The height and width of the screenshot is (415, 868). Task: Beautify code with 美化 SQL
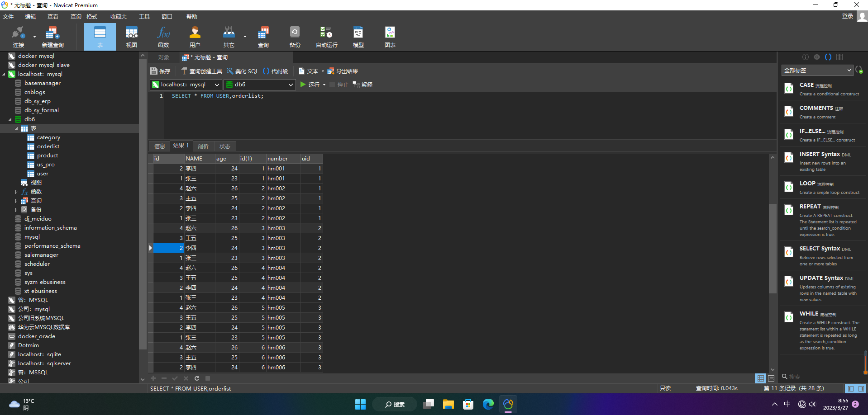click(x=243, y=71)
